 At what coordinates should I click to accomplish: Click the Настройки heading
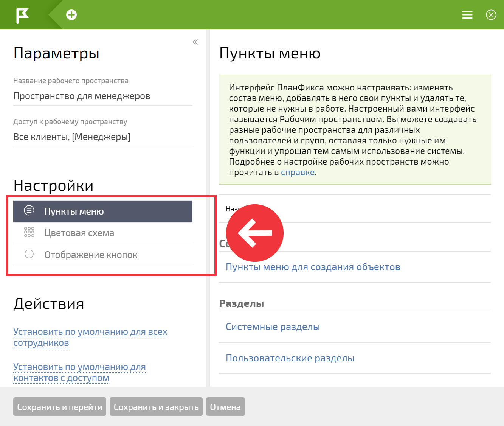pos(53,185)
